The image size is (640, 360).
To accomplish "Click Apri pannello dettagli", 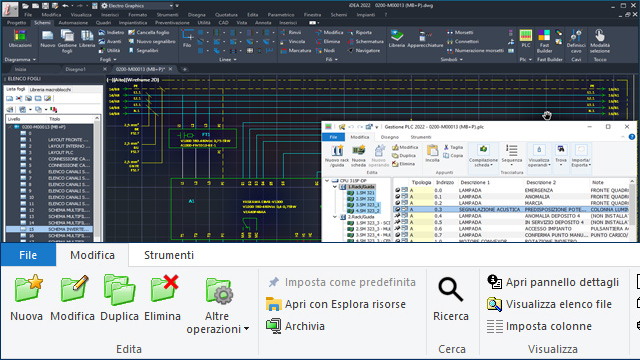I will (553, 282).
